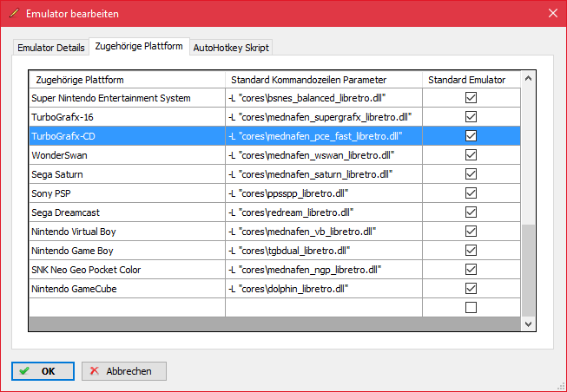
Task: Edit the mednafen_saturn_libretro.dll parameter cell
Action: [x=324, y=174]
